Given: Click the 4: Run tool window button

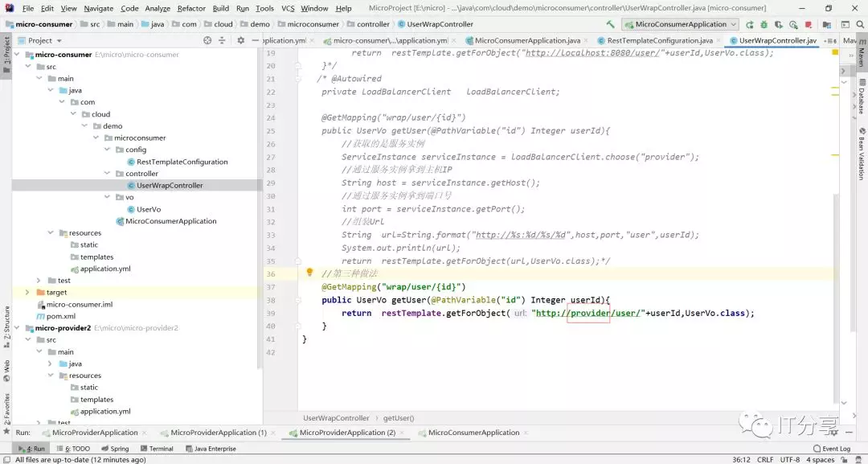Looking at the screenshot, I should click(31, 449).
